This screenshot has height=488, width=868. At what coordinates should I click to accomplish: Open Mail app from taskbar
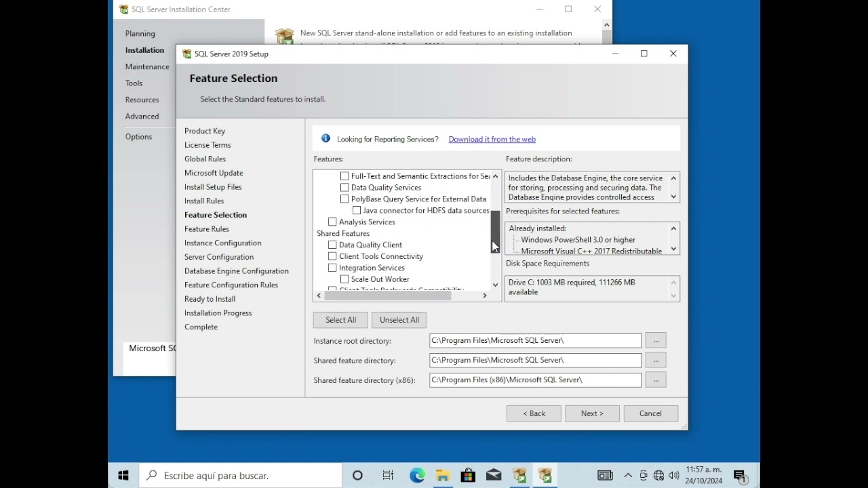494,476
